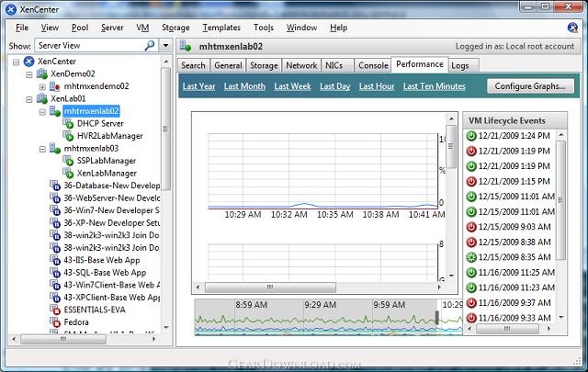Click the timeline range handle near 10:29
The height and width of the screenshot is (372, 588).
[437, 317]
